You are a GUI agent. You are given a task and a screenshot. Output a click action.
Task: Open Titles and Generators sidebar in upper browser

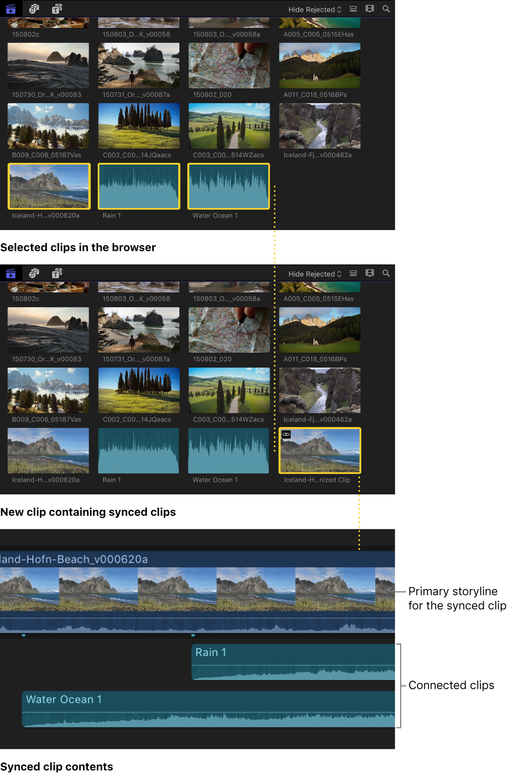click(x=57, y=9)
